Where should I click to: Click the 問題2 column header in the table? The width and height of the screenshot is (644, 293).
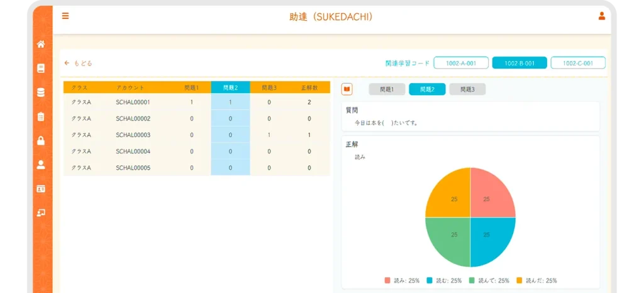pos(230,87)
